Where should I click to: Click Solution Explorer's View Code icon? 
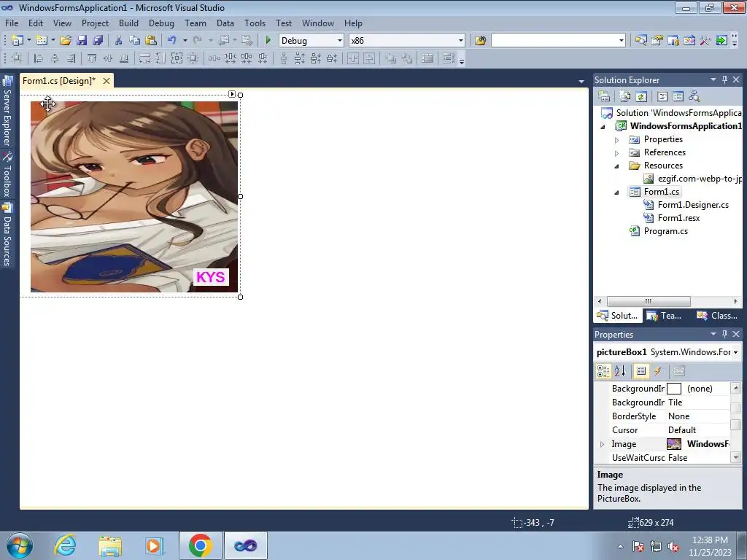click(x=662, y=97)
